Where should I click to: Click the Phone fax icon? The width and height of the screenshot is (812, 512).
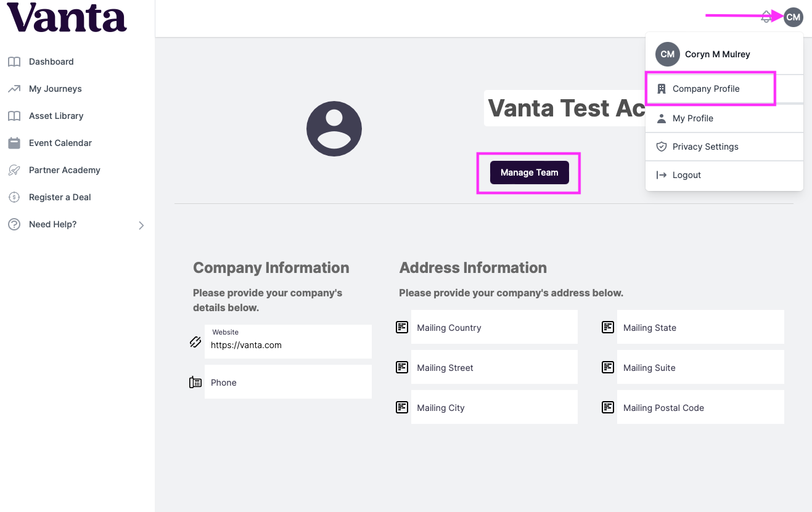click(195, 383)
